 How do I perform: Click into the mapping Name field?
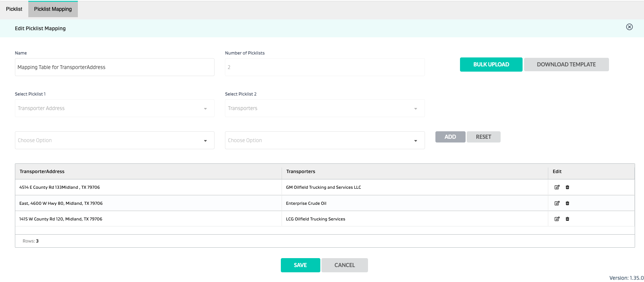pyautogui.click(x=114, y=67)
